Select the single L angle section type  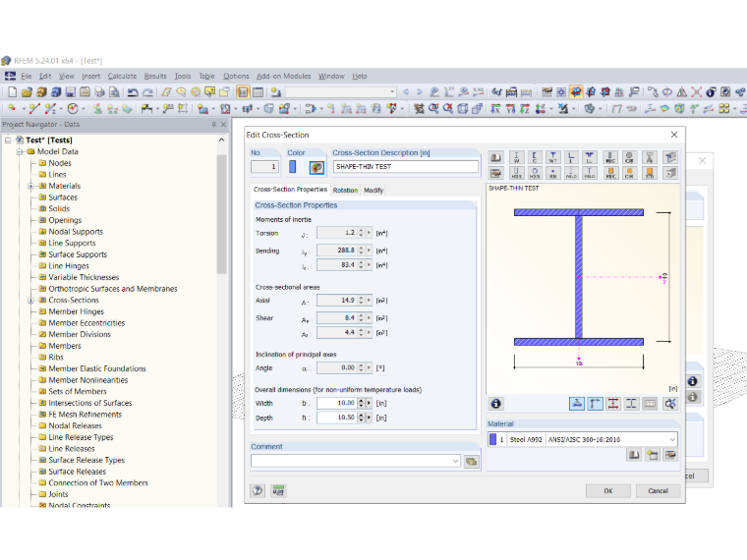[x=571, y=157]
